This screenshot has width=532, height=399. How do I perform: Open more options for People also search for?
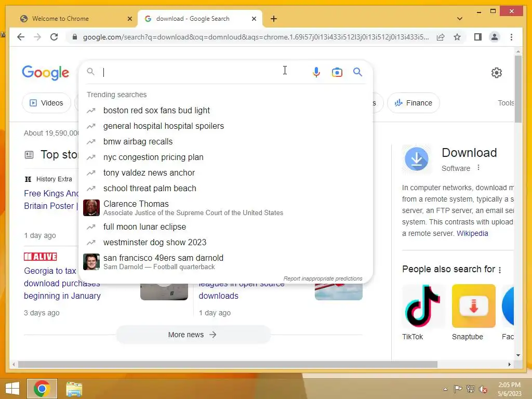coord(500,270)
